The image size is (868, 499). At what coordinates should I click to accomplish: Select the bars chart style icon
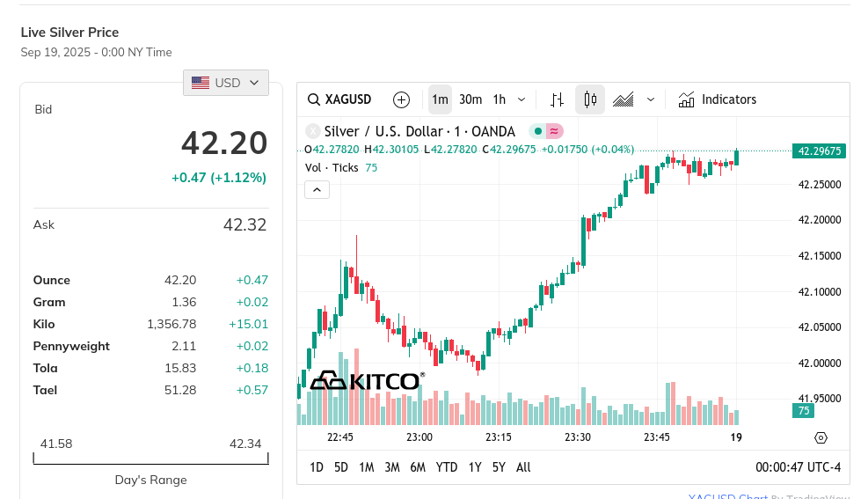click(x=557, y=99)
